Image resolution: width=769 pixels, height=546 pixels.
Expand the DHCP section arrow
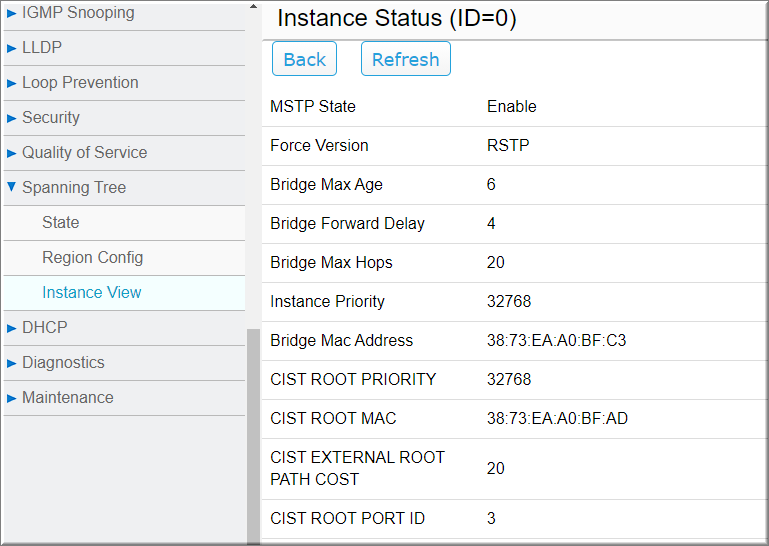point(11,328)
